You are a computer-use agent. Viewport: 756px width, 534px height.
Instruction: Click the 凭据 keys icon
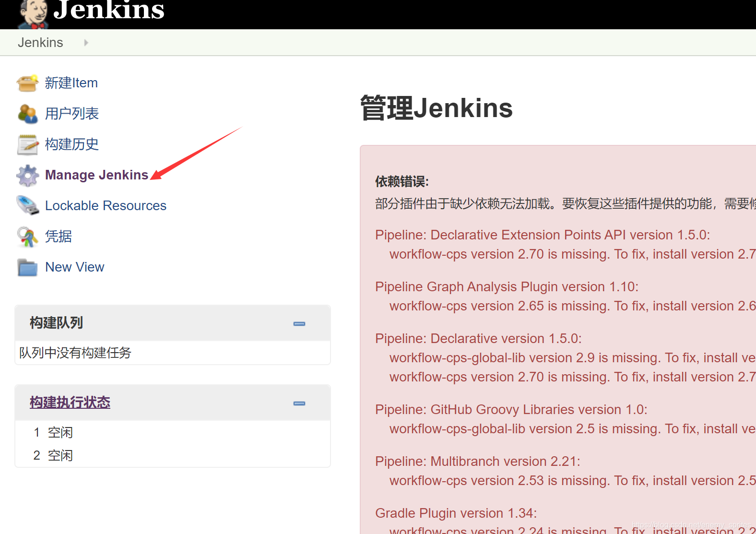tap(27, 237)
